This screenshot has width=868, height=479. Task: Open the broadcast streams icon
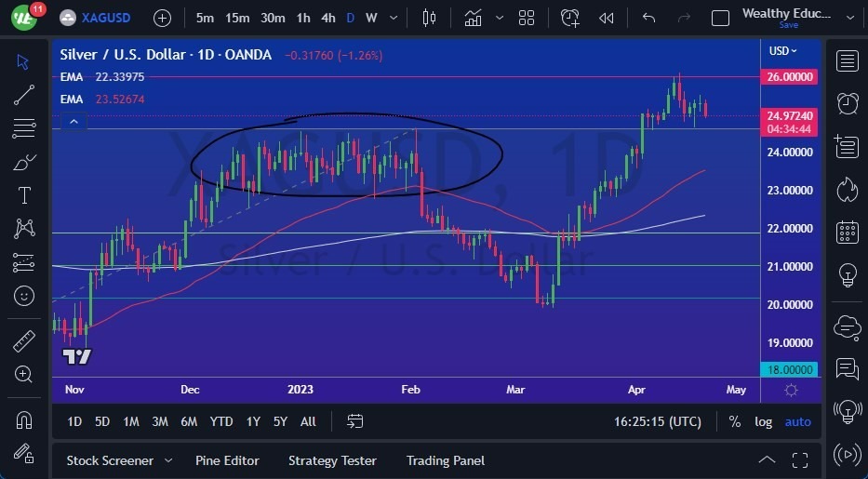(847, 454)
